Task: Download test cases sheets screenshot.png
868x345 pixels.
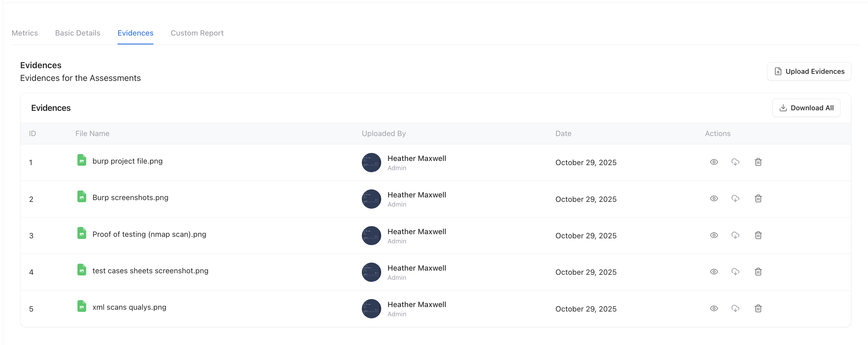Action: click(736, 271)
